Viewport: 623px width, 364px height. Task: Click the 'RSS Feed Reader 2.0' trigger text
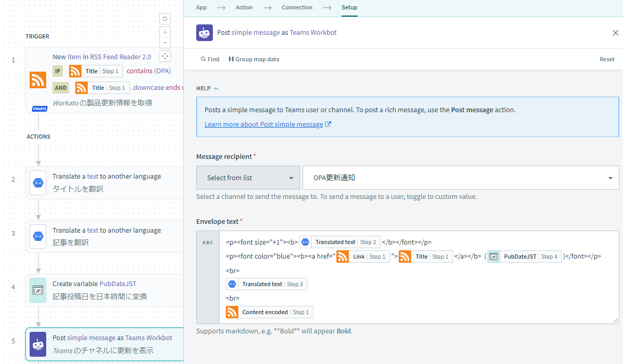point(120,57)
